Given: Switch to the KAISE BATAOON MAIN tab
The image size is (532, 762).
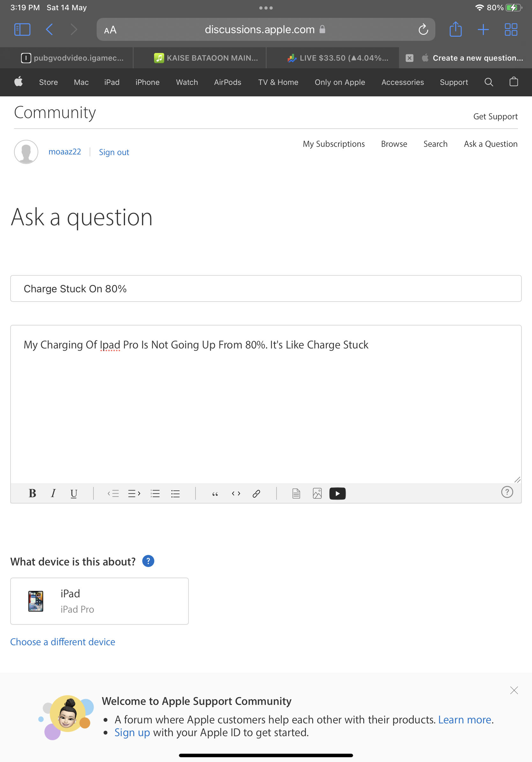Looking at the screenshot, I should (x=200, y=58).
